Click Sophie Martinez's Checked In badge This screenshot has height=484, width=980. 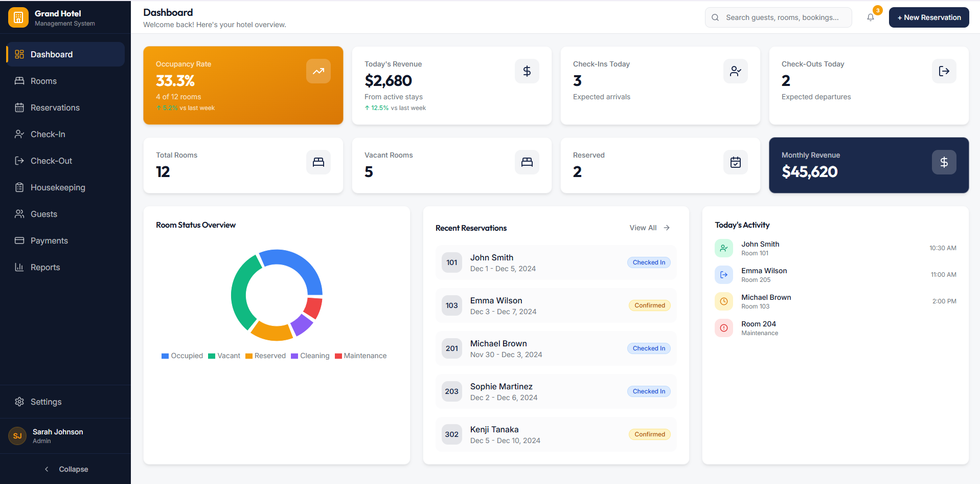pyautogui.click(x=649, y=391)
